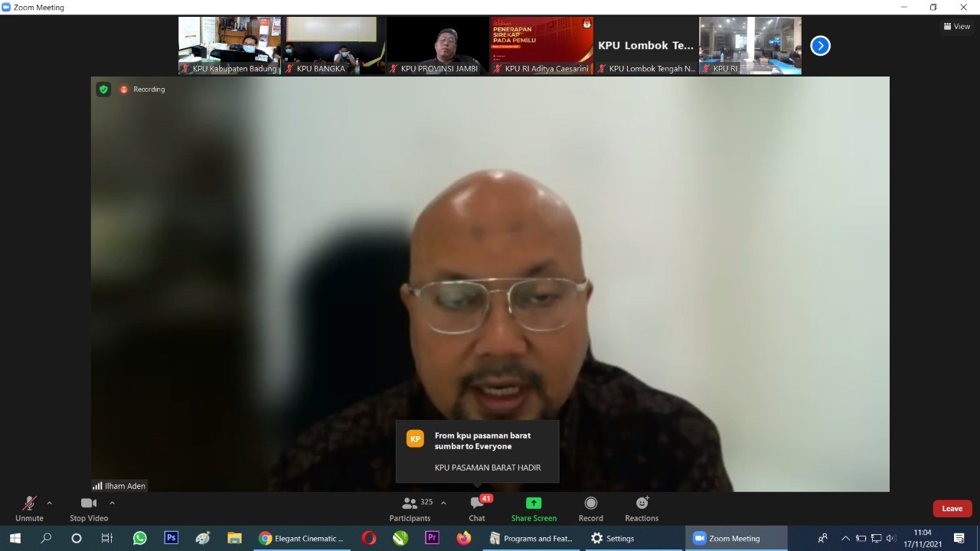The image size is (980, 551).
Task: Expand audio options arrow next to Unmute
Action: coord(50,503)
